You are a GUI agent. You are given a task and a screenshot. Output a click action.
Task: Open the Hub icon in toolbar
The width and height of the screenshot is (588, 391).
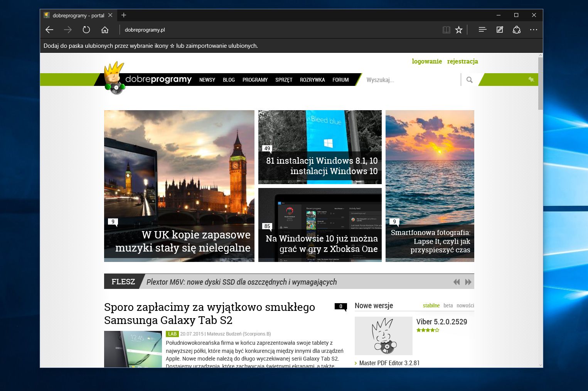click(482, 30)
